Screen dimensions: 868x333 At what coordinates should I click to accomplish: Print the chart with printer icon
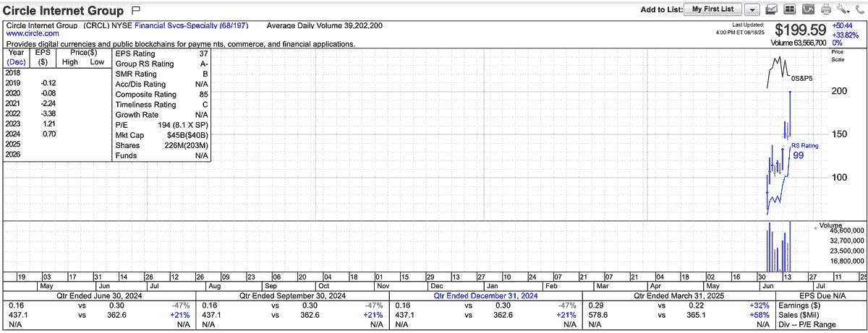tap(826, 9)
